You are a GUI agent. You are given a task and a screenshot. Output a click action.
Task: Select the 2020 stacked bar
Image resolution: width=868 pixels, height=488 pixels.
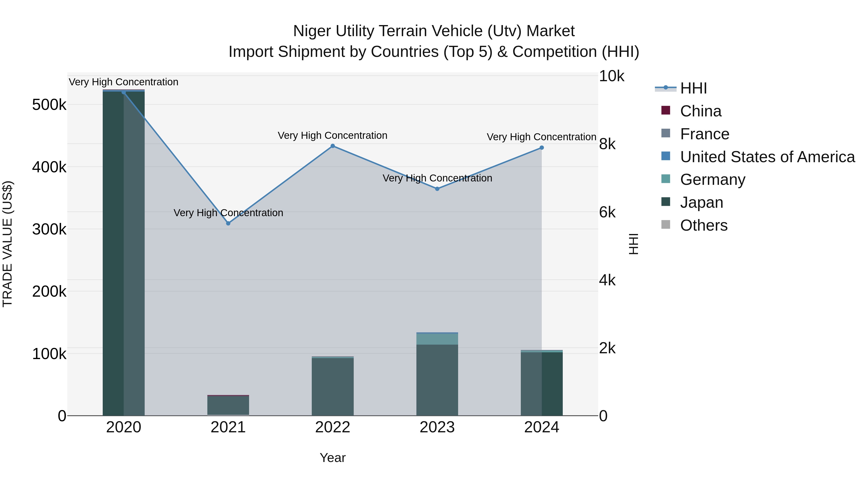[124, 253]
